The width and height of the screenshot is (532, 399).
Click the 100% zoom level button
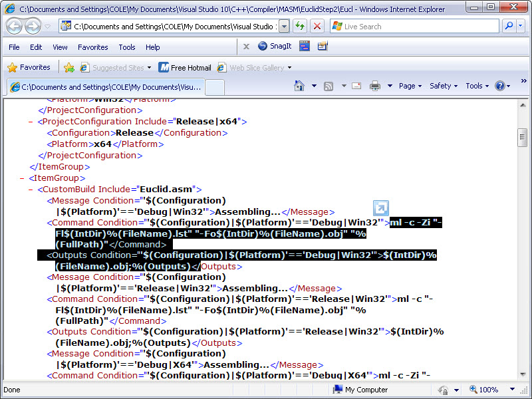point(484,390)
